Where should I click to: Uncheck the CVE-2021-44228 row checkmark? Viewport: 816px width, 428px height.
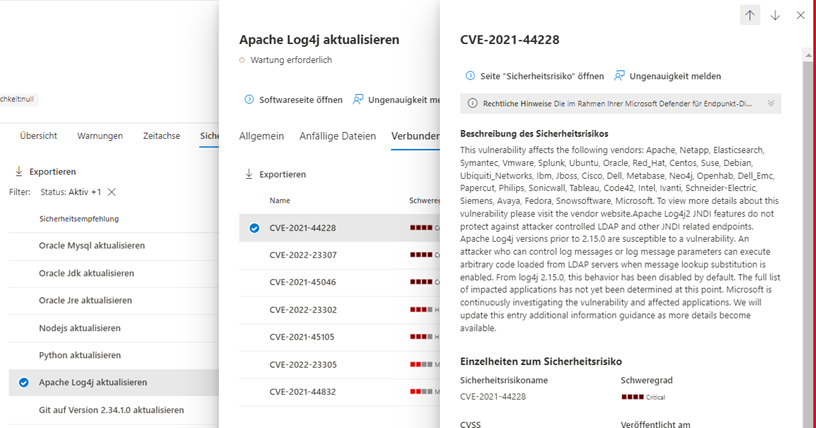[254, 228]
